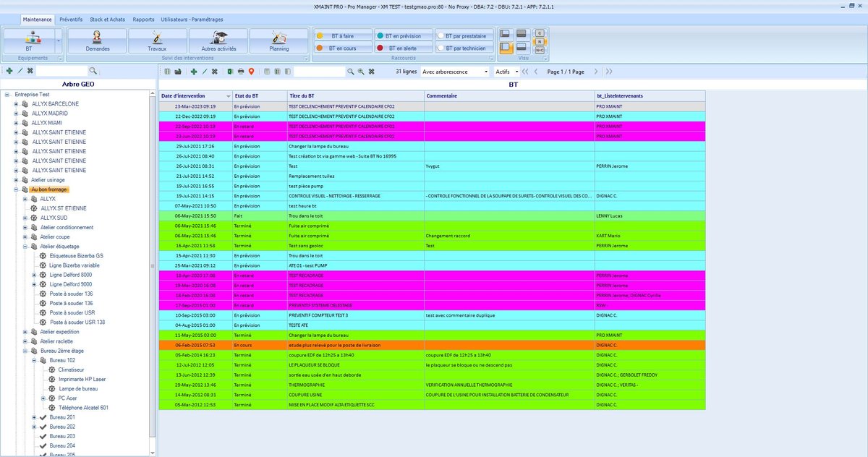Sort by Commentaire column header
The height and width of the screenshot is (457, 868).
509,95
